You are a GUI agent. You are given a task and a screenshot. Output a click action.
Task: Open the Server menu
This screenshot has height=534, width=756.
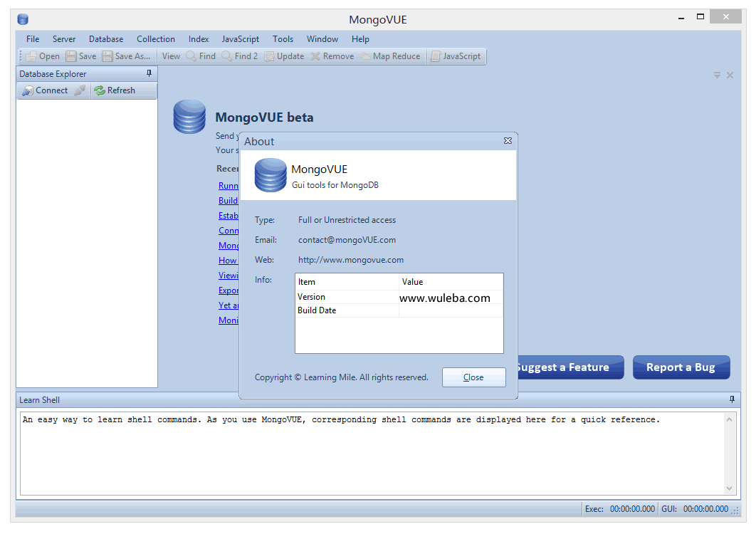pyautogui.click(x=64, y=39)
